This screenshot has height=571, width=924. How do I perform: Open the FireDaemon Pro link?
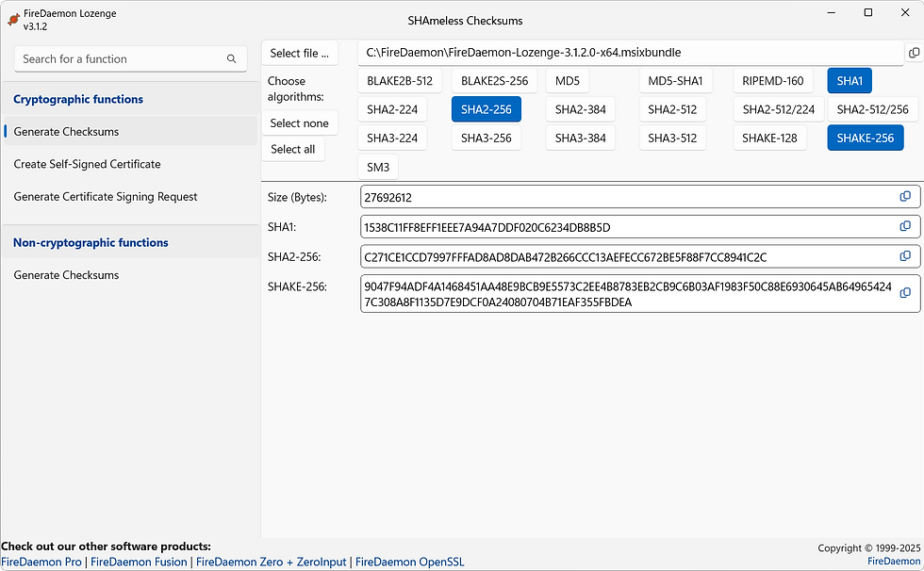[41, 562]
